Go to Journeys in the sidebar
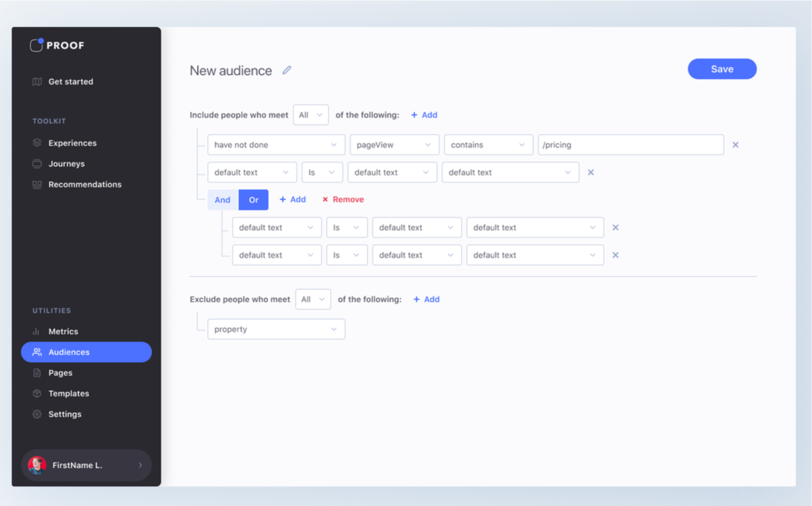The width and height of the screenshot is (812, 506). point(67,164)
